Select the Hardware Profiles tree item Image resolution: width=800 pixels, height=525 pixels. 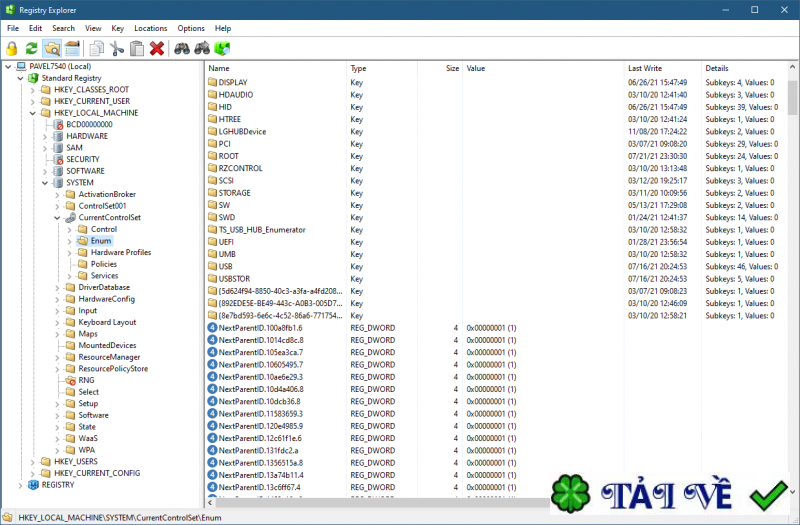click(x=121, y=253)
